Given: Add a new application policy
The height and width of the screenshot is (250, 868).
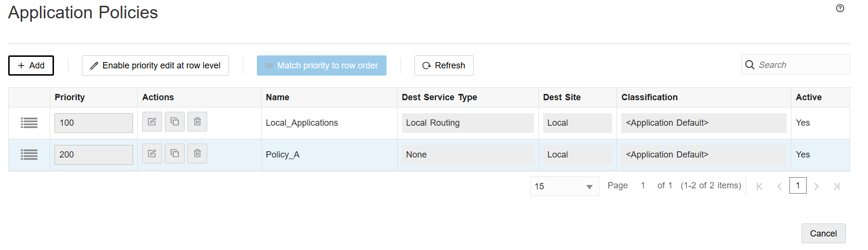Looking at the screenshot, I should [x=31, y=66].
